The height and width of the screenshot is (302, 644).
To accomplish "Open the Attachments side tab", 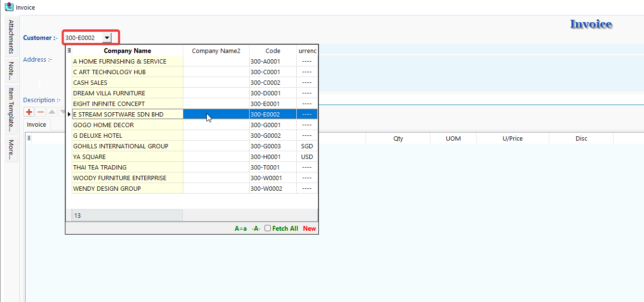I will tap(11, 37).
